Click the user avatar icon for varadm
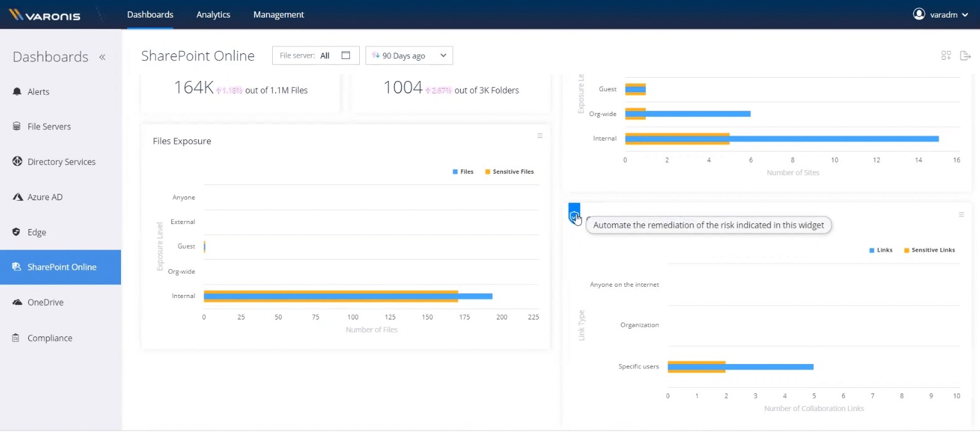 point(919,14)
